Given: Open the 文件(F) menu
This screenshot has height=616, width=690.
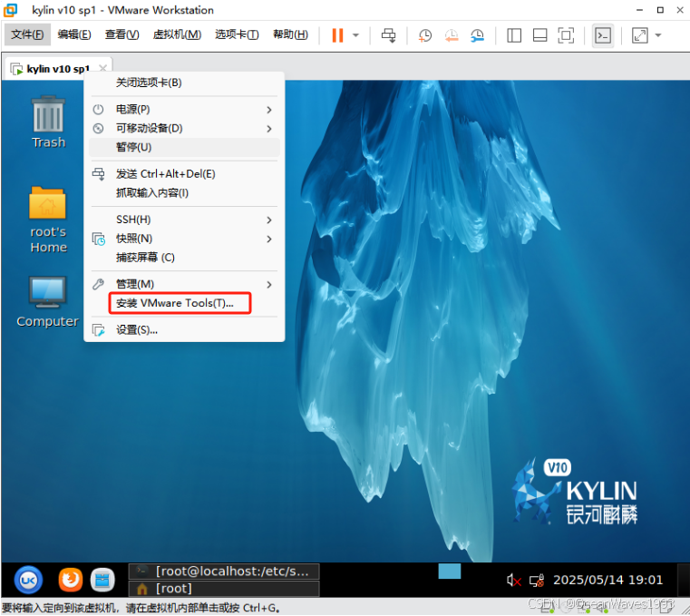Looking at the screenshot, I should coord(27,34).
